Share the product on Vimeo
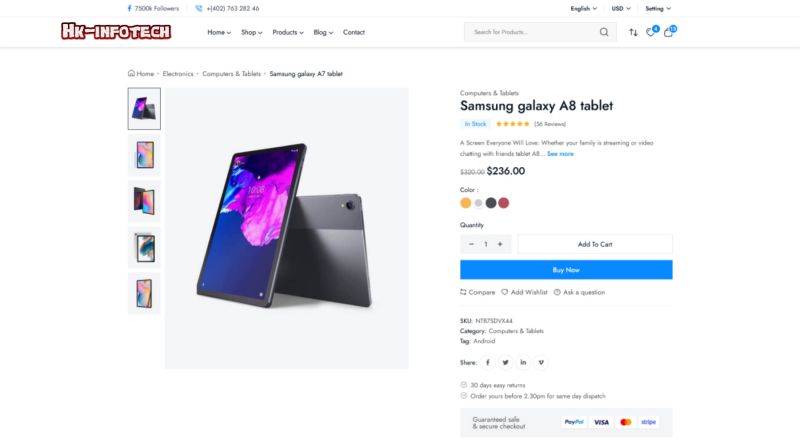 click(x=541, y=362)
